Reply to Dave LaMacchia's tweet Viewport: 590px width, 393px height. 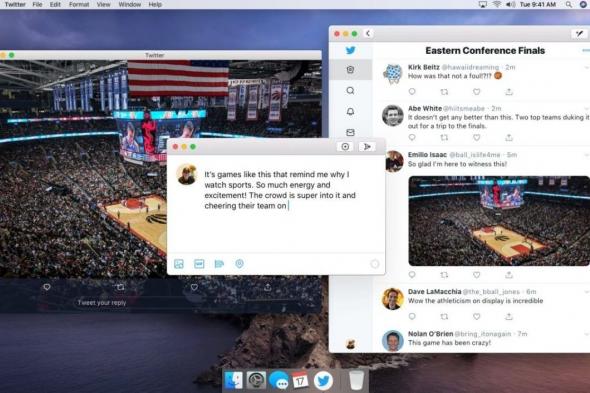click(412, 316)
